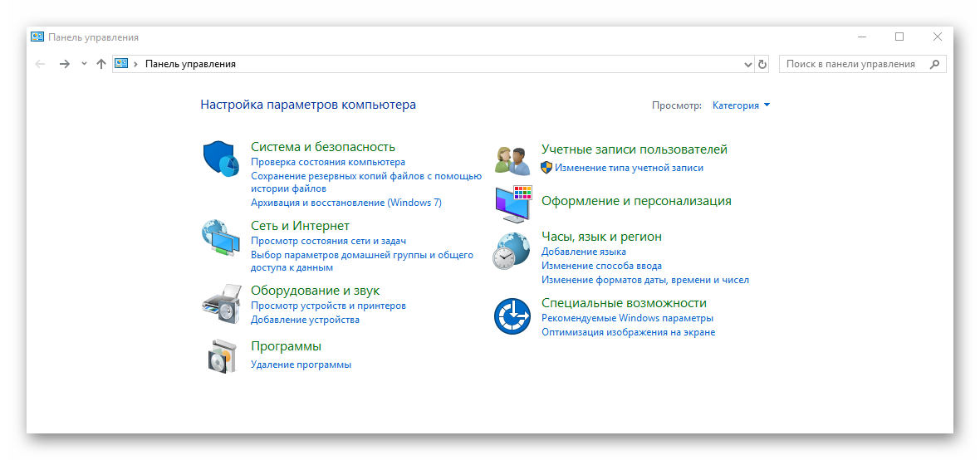980x460 pixels.
Task: Open the Ease of Access icon
Action: tap(512, 316)
